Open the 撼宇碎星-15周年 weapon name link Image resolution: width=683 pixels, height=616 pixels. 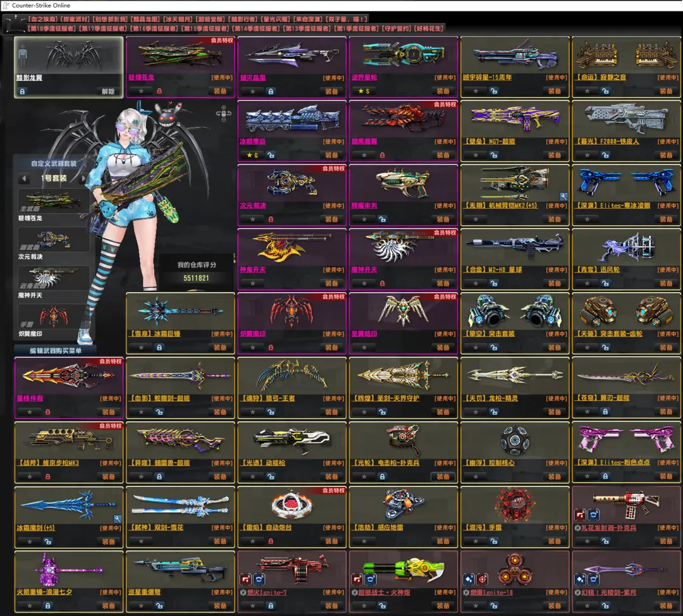pyautogui.click(x=488, y=78)
